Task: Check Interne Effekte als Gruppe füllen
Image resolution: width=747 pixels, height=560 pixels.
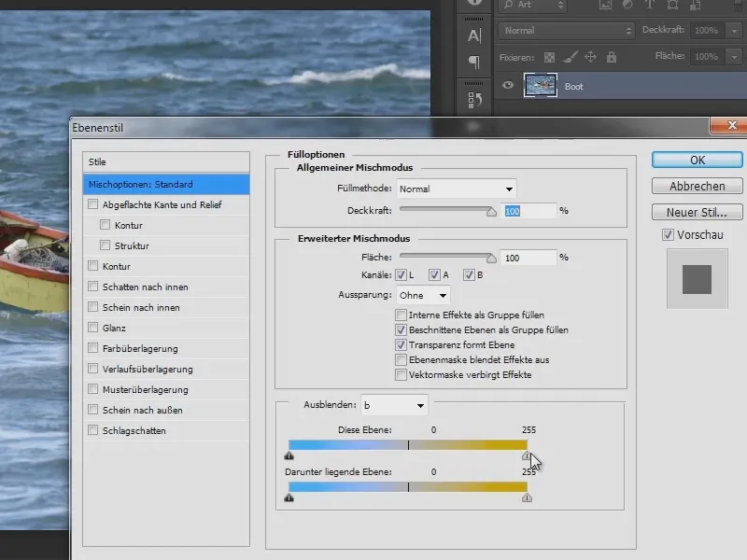Action: (401, 315)
